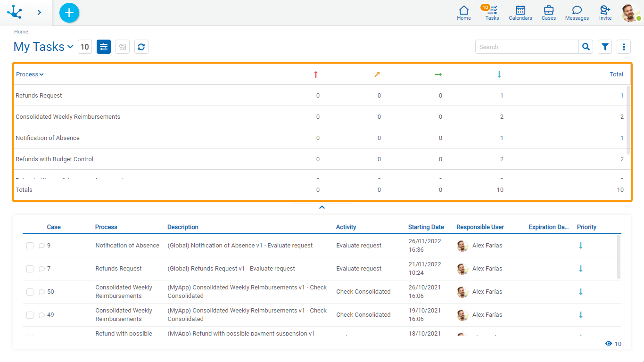Screen dimensions: 644x362
Task: Open the filter funnel button
Action: click(x=605, y=47)
